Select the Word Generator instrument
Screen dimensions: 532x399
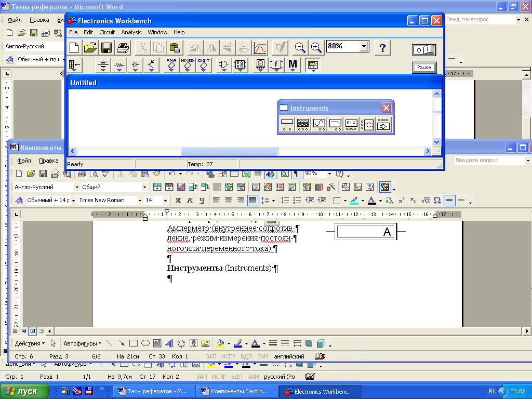(351, 125)
